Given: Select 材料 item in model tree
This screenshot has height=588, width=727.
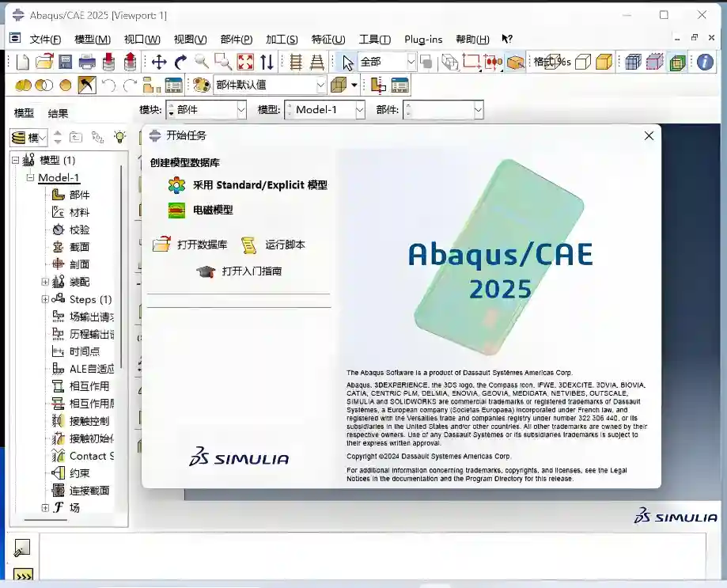Looking at the screenshot, I should tap(79, 212).
